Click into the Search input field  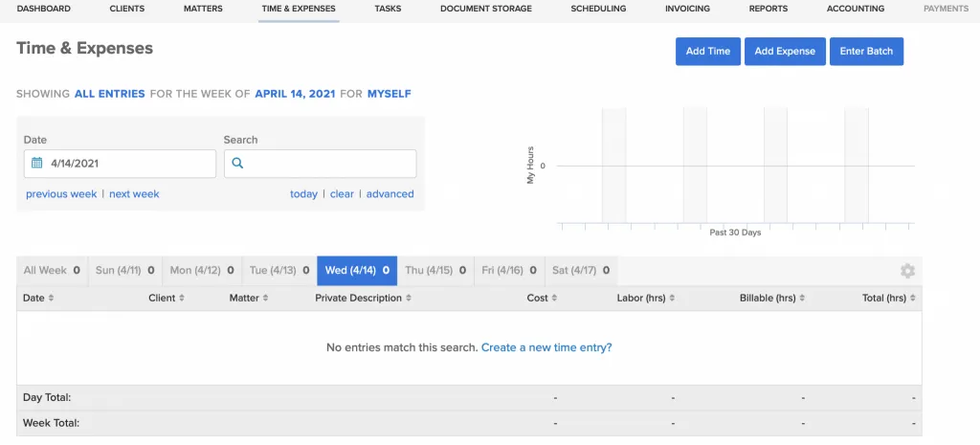[x=320, y=163]
